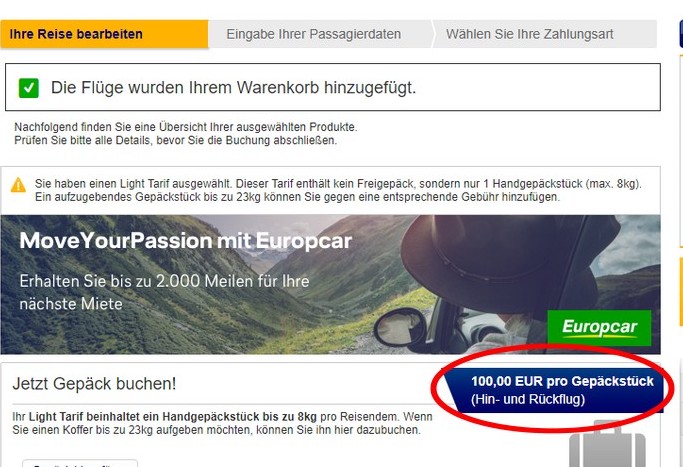Click the yellow sidebar element at right edge
Screen dimensions: 683x467
click(681, 291)
